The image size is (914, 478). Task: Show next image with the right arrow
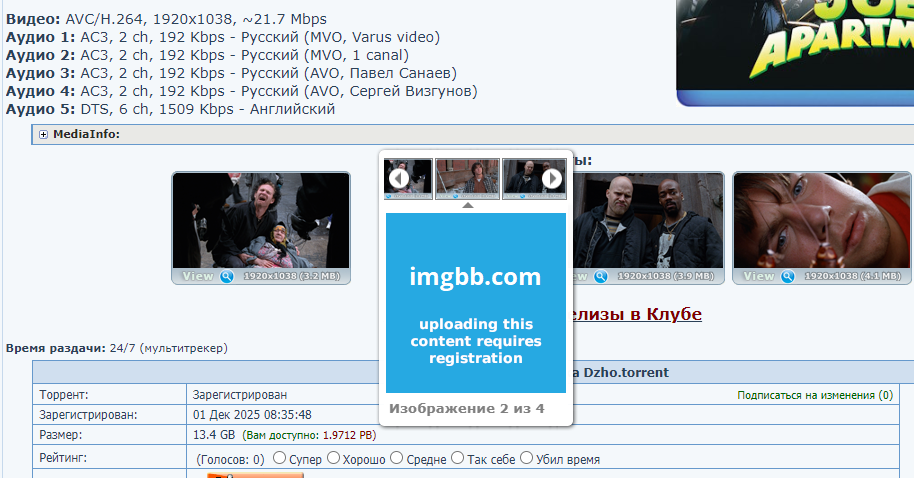click(552, 178)
